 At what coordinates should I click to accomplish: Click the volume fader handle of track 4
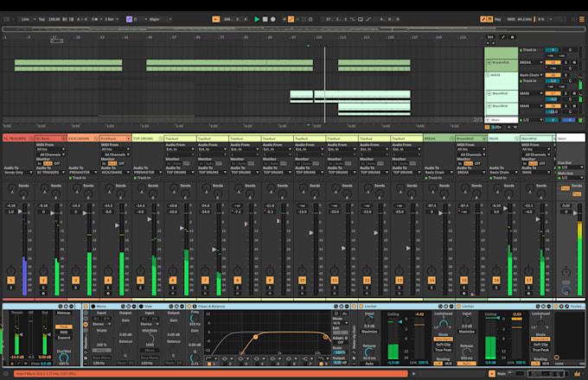117,225
